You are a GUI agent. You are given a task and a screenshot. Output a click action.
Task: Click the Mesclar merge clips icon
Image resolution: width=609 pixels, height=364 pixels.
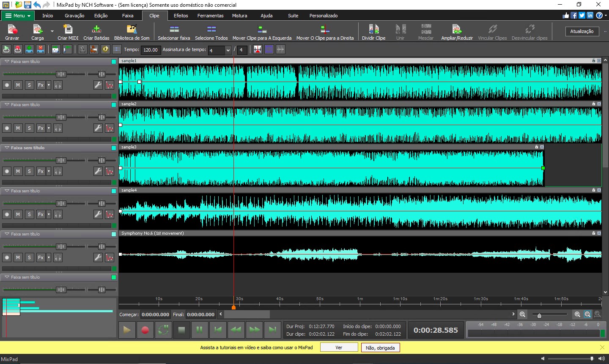coord(425,32)
